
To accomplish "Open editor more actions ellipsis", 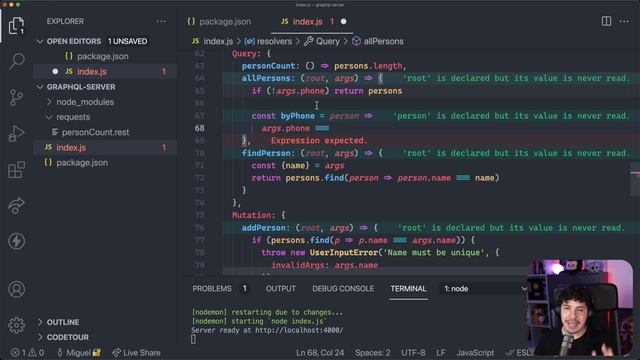I will click(x=624, y=21).
